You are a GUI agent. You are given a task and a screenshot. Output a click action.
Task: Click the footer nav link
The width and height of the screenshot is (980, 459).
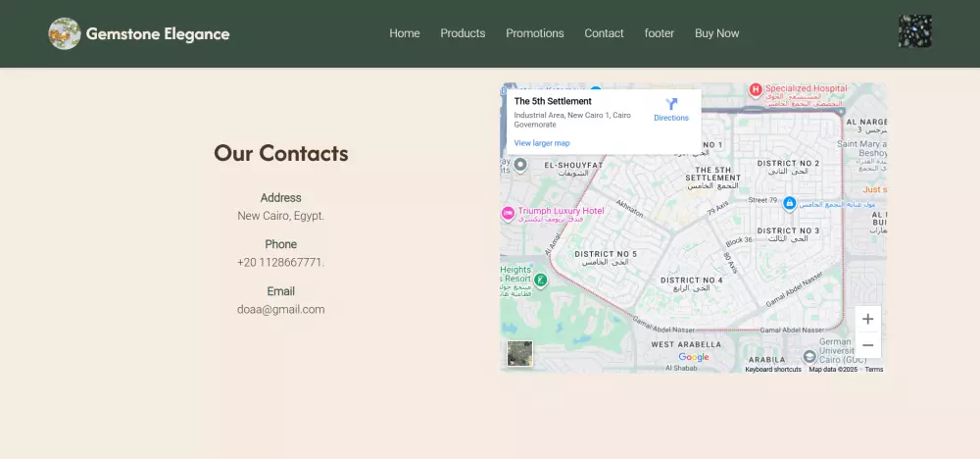click(x=660, y=33)
